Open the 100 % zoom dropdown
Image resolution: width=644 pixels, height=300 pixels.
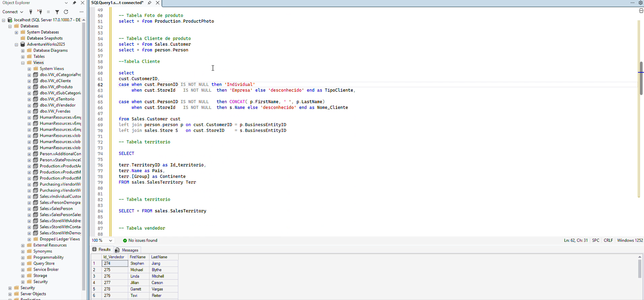pos(110,240)
